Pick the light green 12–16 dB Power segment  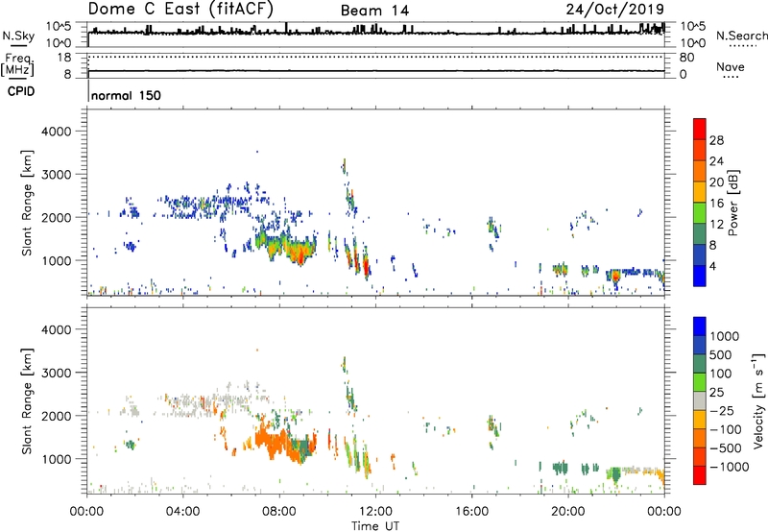point(700,212)
